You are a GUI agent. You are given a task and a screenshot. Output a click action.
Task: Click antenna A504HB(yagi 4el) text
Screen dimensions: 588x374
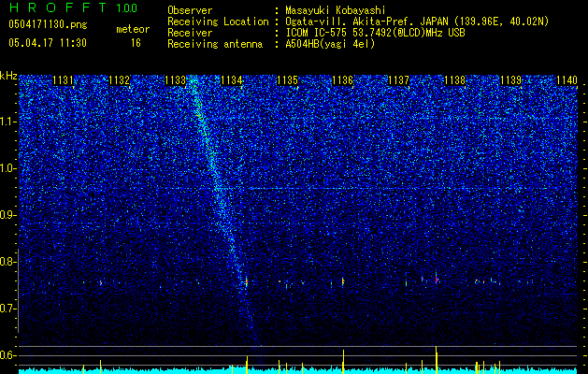[330, 44]
